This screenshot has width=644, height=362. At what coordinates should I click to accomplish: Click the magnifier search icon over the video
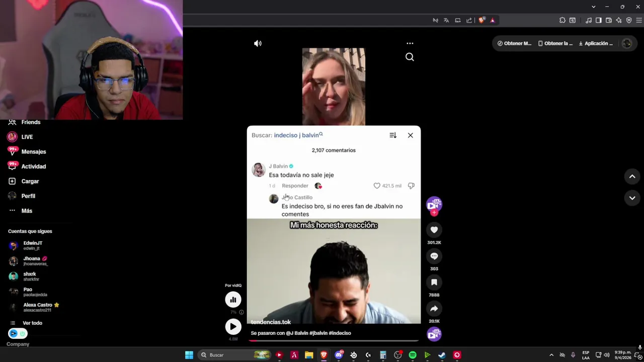(410, 57)
